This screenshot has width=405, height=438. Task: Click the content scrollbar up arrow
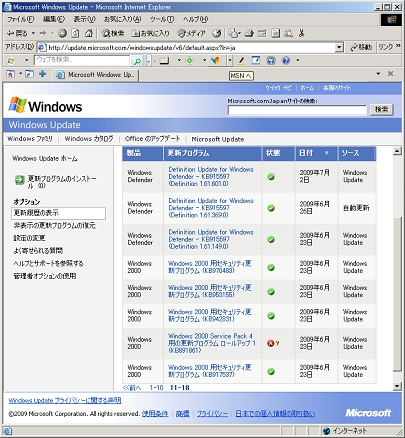tap(397, 151)
